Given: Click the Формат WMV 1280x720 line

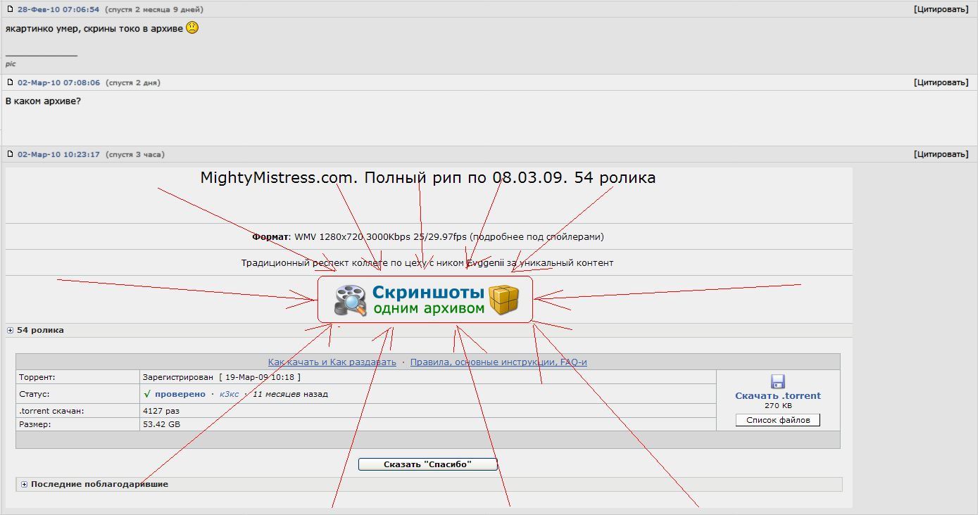Looking at the screenshot, I should 428,237.
